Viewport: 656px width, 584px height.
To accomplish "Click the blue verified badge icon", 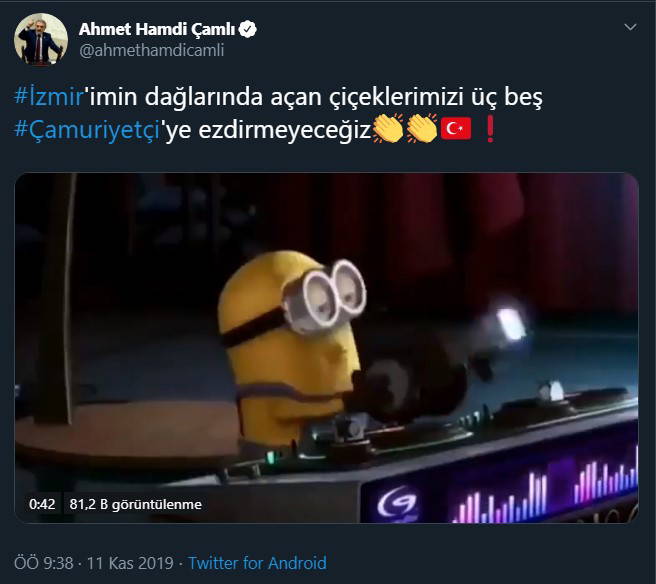I will tap(247, 29).
